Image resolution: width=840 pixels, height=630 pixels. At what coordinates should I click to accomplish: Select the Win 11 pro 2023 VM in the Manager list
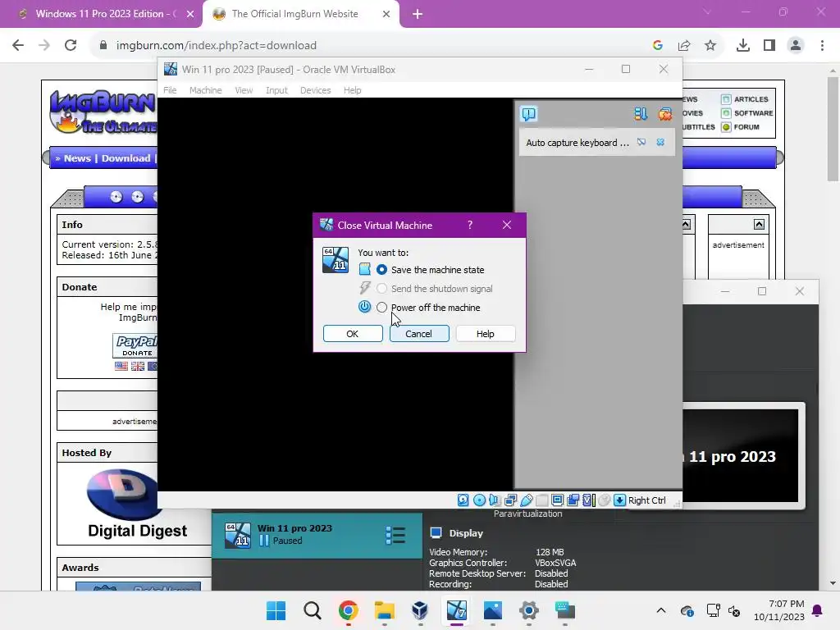click(x=317, y=535)
